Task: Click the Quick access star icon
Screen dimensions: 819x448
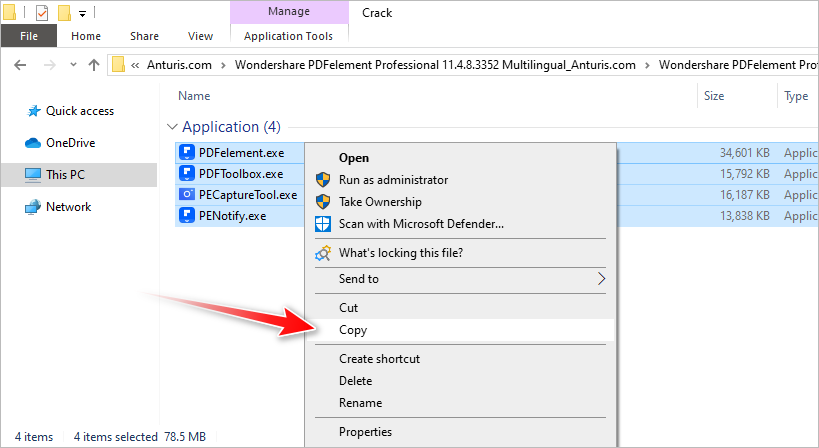Action: tap(32, 111)
